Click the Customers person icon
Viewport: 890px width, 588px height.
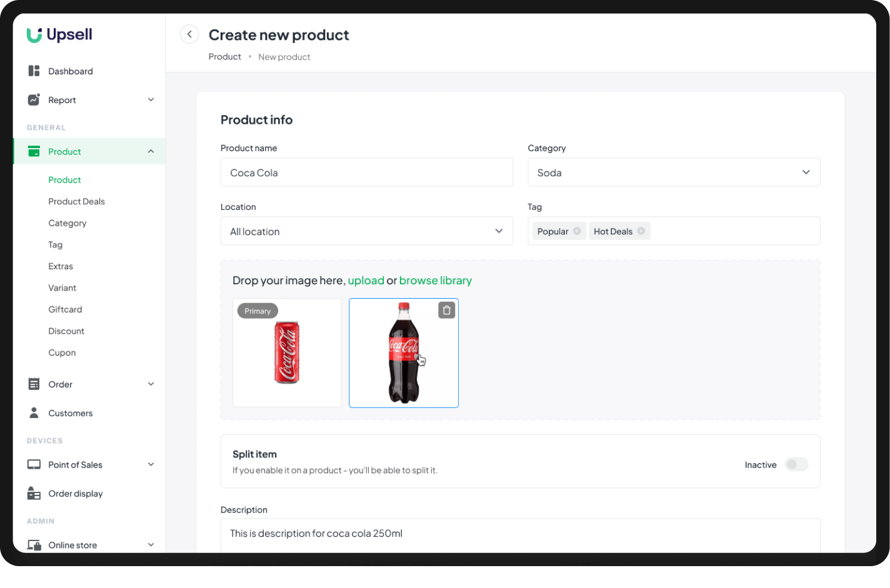coord(34,412)
